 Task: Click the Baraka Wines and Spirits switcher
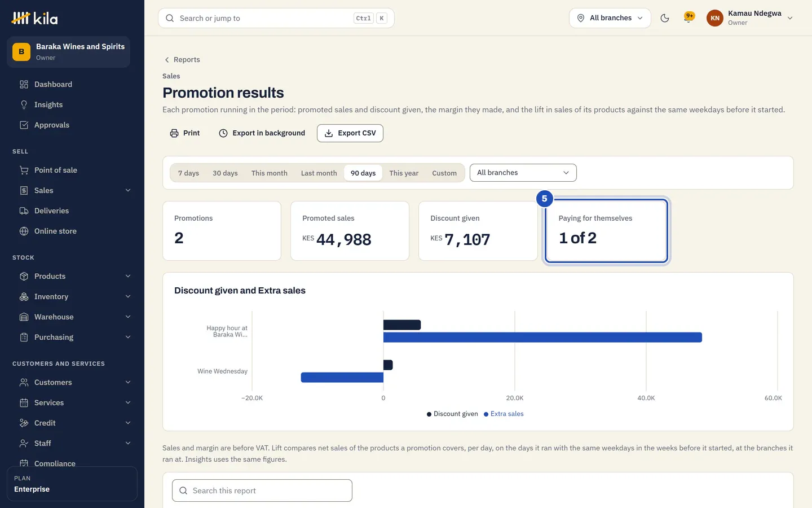click(69, 52)
